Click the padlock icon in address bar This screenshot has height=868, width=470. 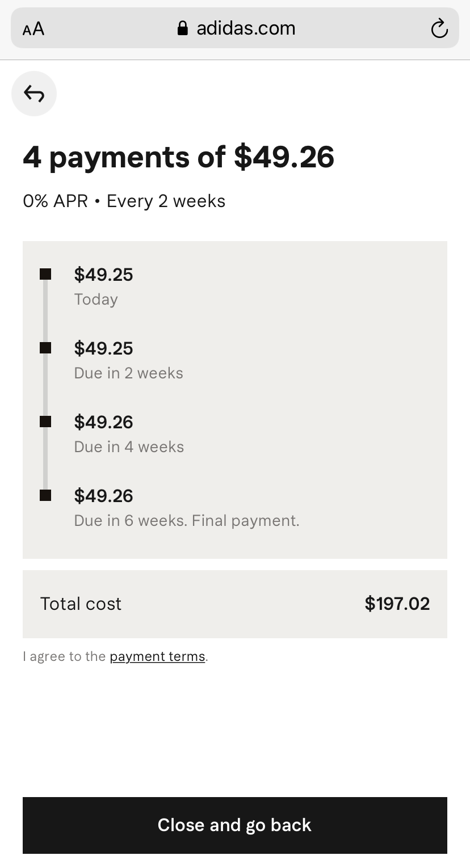click(x=183, y=28)
